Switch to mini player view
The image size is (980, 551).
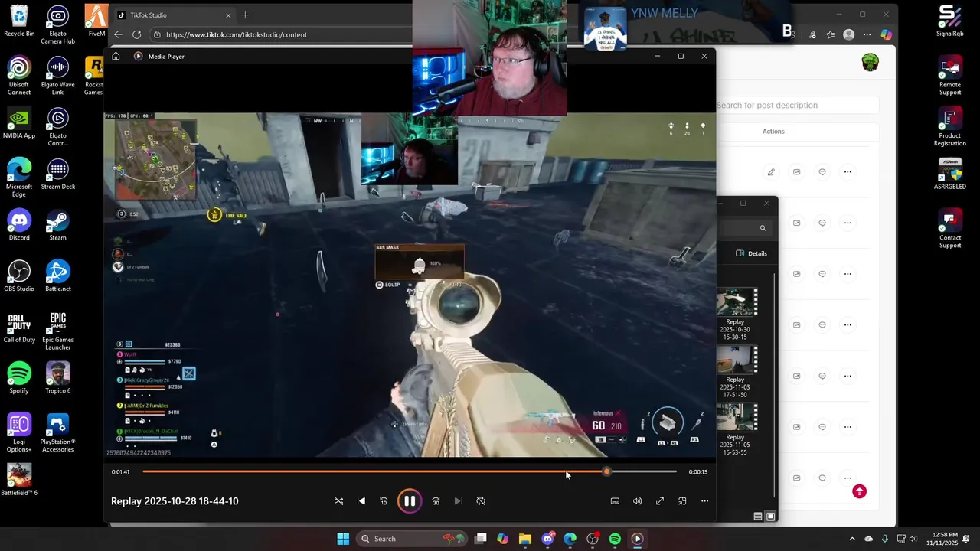tap(682, 501)
